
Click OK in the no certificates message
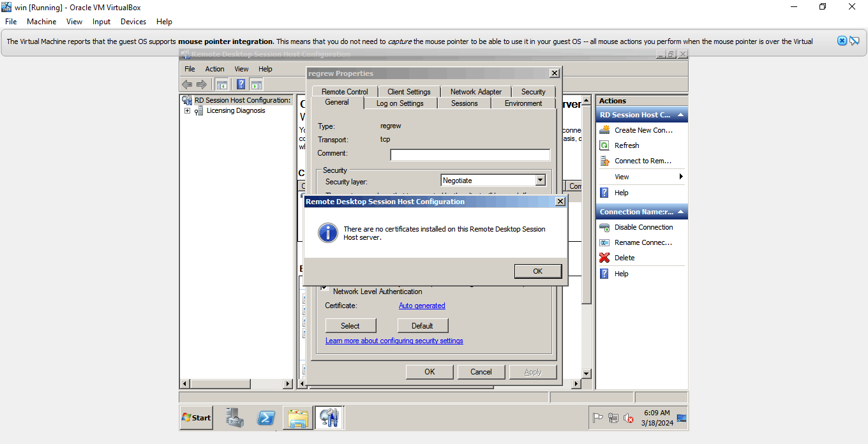click(538, 271)
